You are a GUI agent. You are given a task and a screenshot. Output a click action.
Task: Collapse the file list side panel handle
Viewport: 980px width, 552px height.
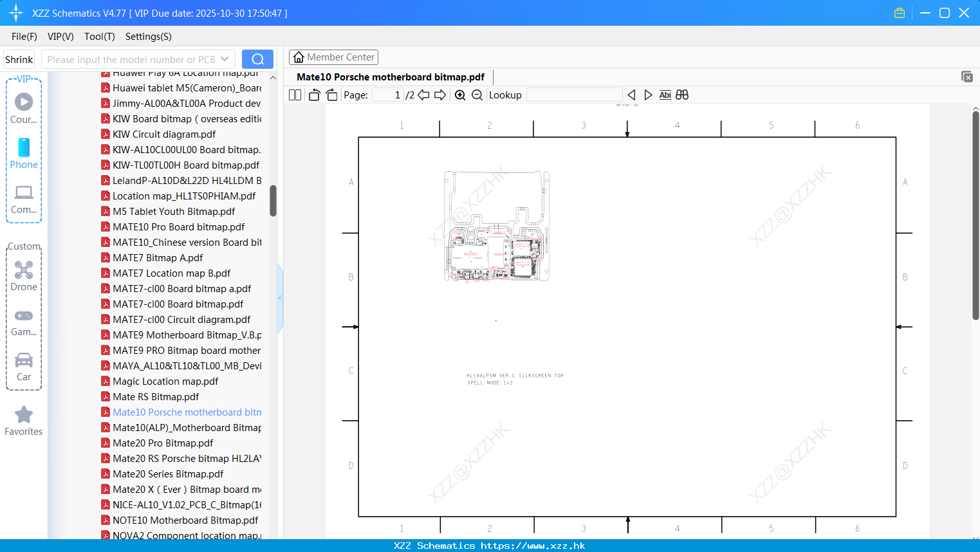[x=280, y=298]
